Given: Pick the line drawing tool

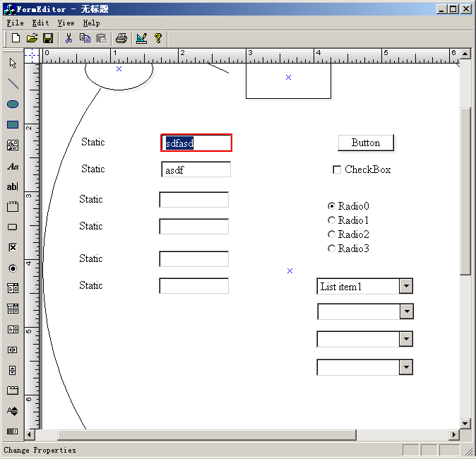Looking at the screenshot, I should 13,84.
